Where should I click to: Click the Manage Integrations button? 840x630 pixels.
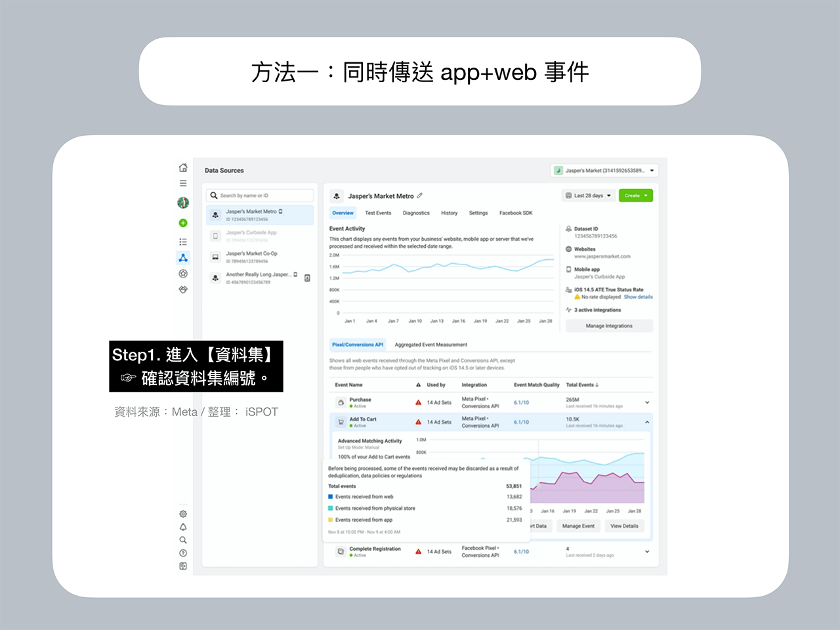[x=609, y=325]
